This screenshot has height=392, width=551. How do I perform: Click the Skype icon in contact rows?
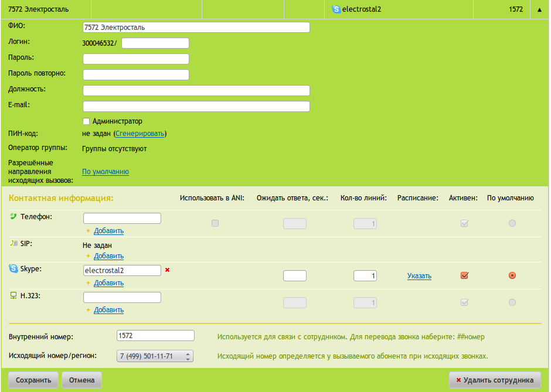pos(13,268)
